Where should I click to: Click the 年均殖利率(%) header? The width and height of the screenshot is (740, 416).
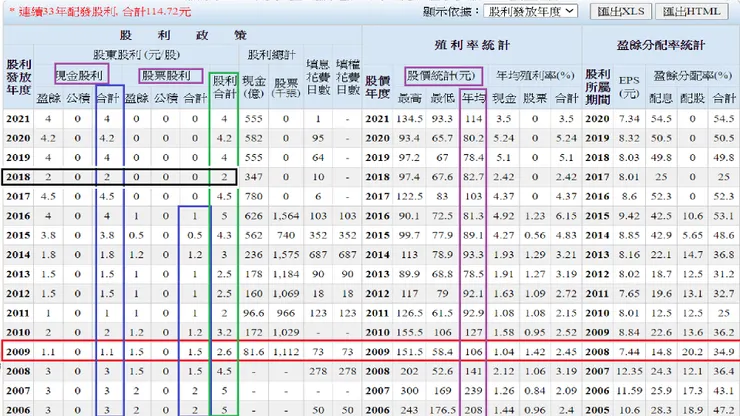coord(535,76)
